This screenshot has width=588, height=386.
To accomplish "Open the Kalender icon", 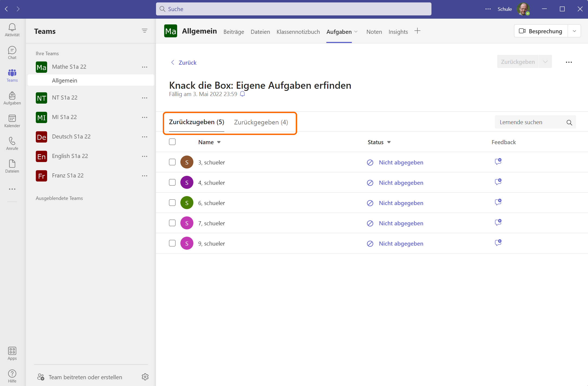I will 12,121.
